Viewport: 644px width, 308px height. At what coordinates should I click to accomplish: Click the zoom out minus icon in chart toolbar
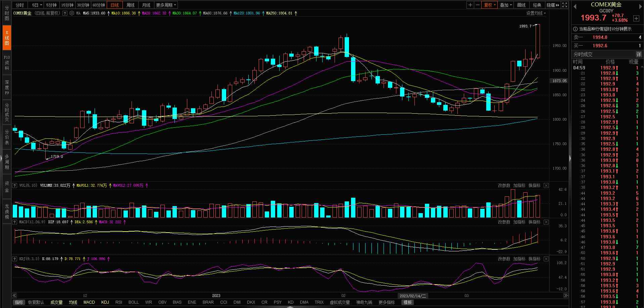[x=478, y=5]
